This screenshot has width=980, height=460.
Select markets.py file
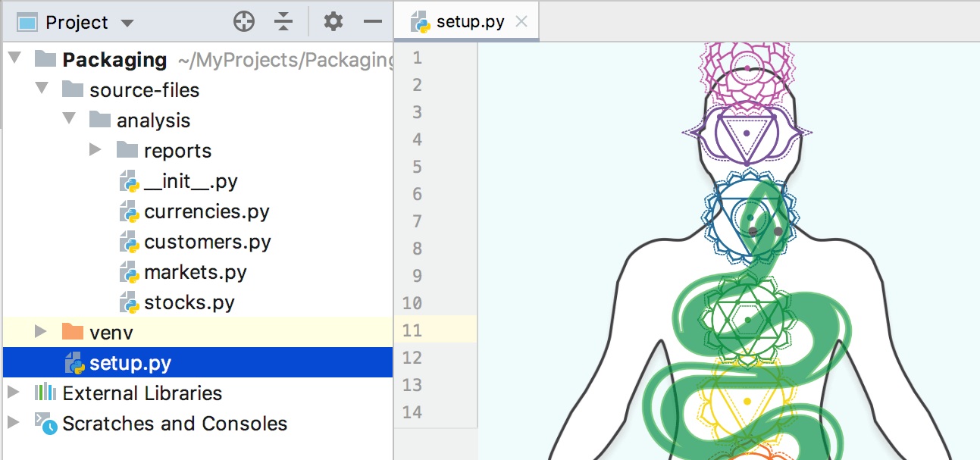[x=198, y=271]
